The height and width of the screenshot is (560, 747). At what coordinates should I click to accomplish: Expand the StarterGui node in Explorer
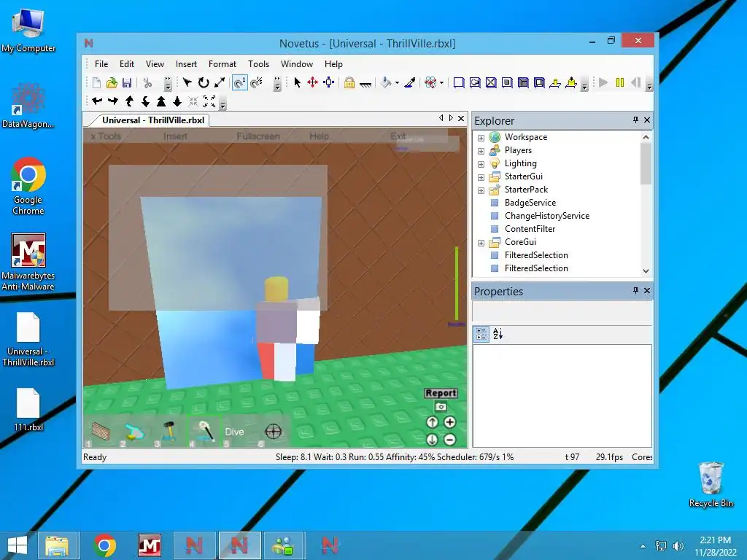481,177
